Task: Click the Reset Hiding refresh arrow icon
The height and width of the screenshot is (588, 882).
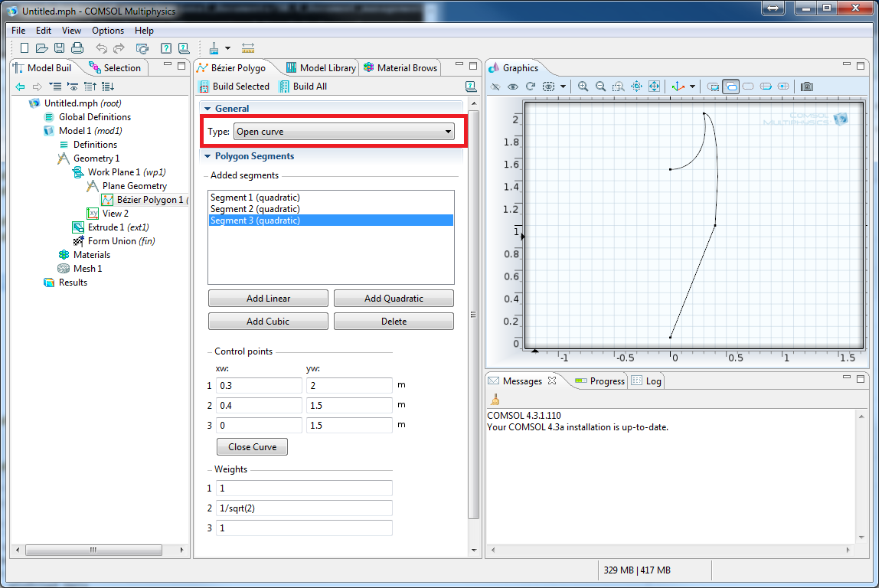Action: (x=531, y=87)
